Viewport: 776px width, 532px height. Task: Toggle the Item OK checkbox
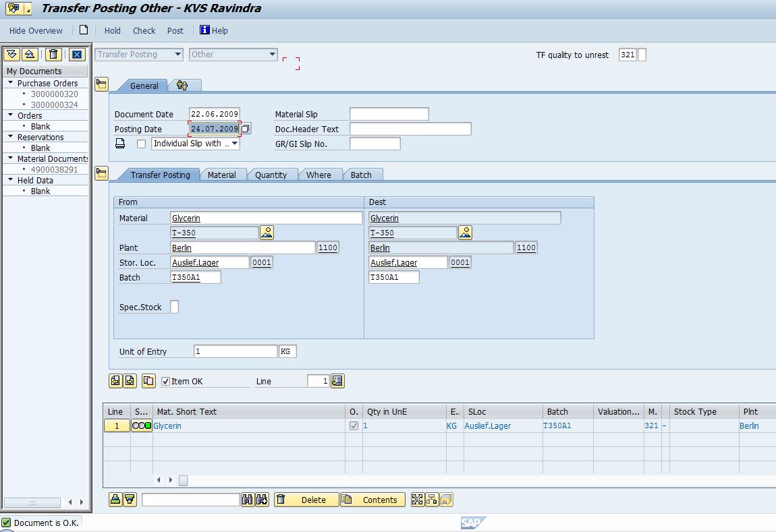click(x=165, y=380)
